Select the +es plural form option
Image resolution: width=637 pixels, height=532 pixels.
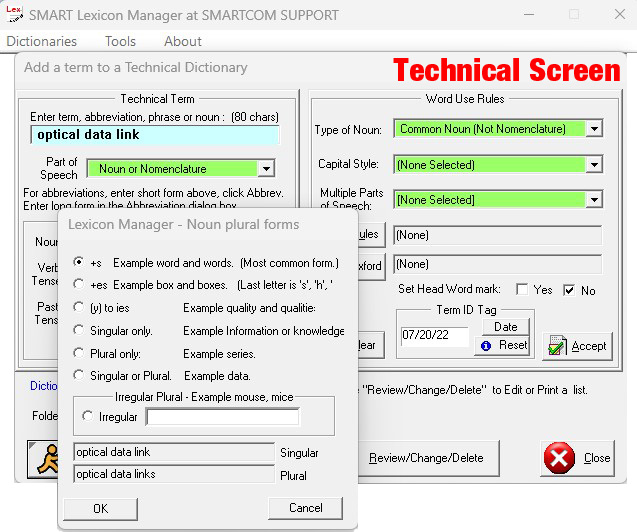[79, 284]
